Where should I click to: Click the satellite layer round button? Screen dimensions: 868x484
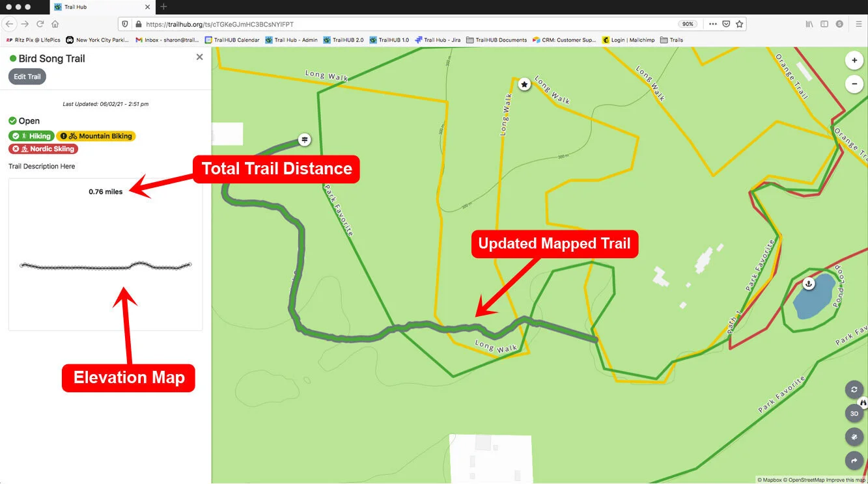point(854,437)
